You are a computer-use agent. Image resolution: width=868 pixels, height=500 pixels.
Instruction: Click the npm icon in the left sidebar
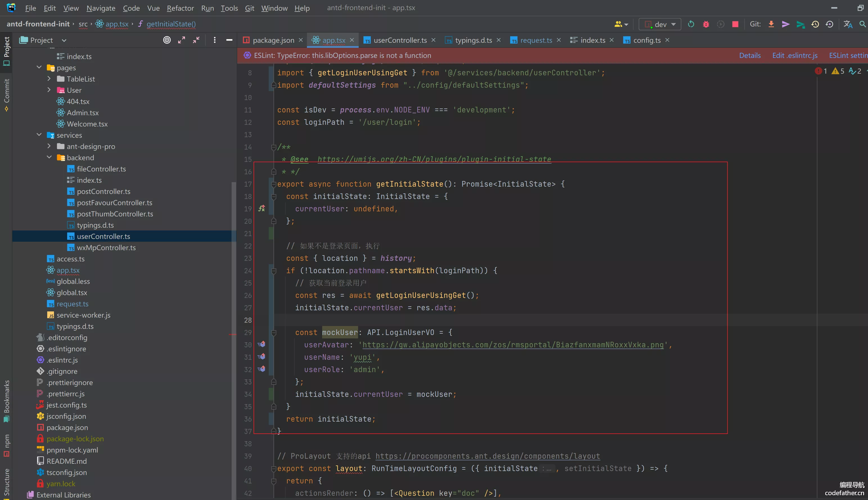click(6, 455)
